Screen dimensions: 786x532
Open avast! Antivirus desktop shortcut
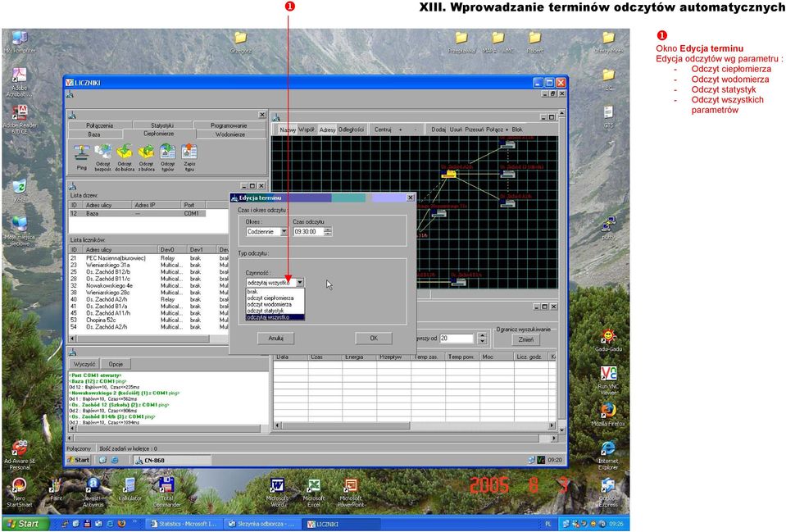pyautogui.click(x=93, y=493)
